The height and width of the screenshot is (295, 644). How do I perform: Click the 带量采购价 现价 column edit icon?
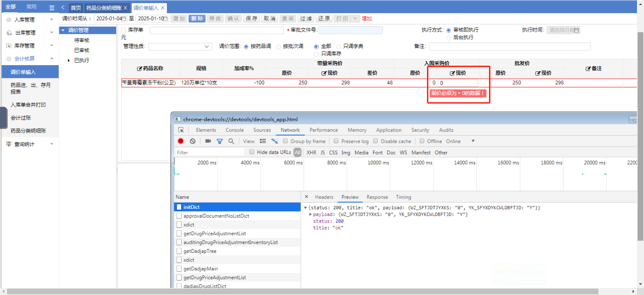coord(324,73)
